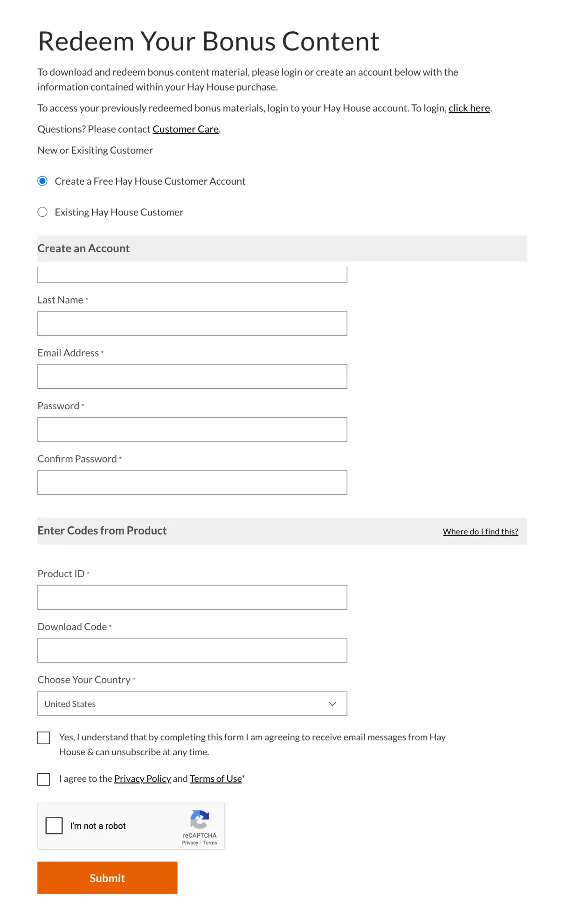Viewport: 567px width, 924px height.
Task: Click the reCAPTCHA Privacy link
Action: click(x=190, y=842)
